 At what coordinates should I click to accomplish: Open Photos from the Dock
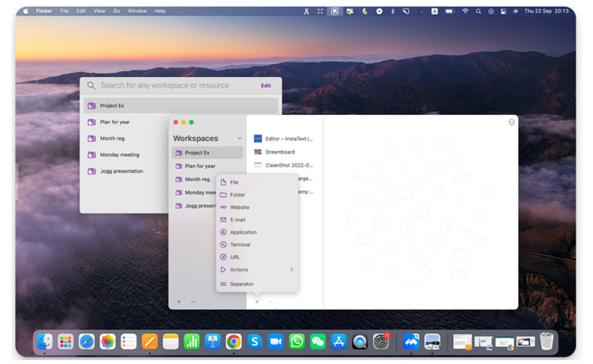click(x=107, y=342)
